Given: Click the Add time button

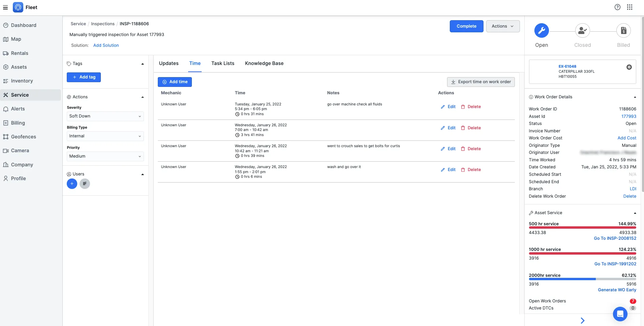Looking at the screenshot, I should (x=175, y=82).
